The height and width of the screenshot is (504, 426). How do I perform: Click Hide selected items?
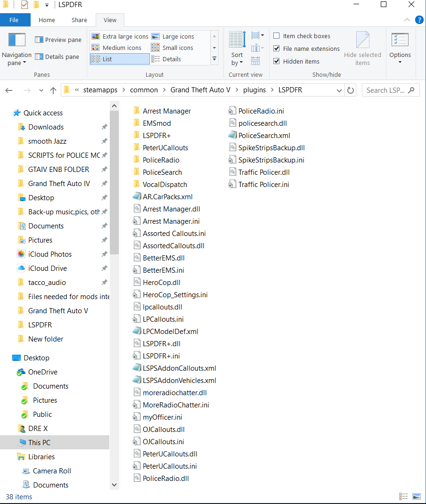(x=362, y=49)
